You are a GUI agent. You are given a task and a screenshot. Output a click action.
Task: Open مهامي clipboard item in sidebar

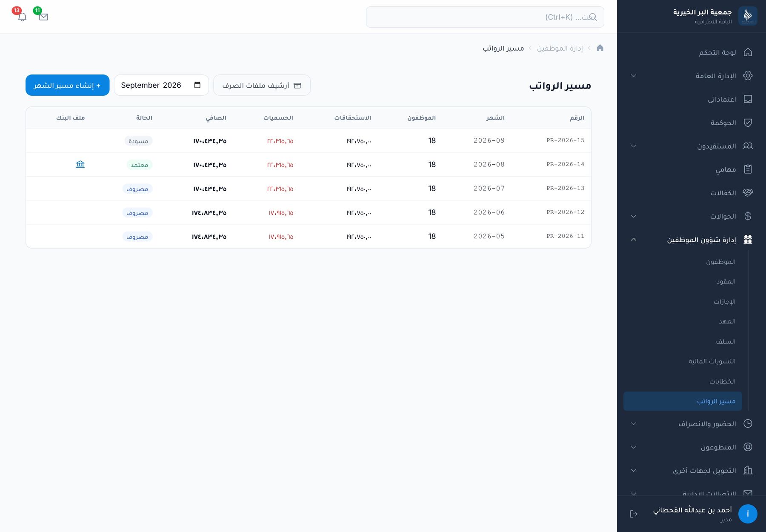coord(683,169)
